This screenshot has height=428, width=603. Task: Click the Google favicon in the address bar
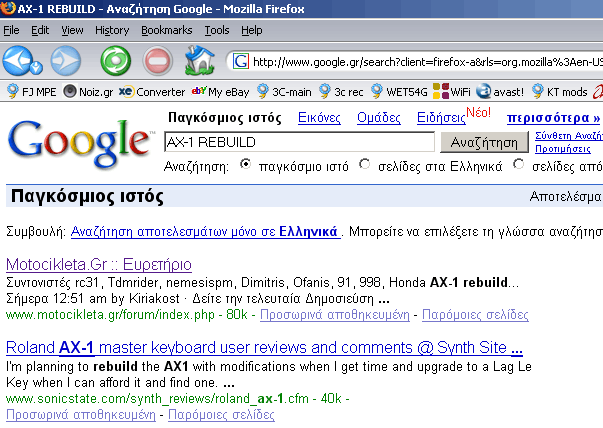point(240,61)
